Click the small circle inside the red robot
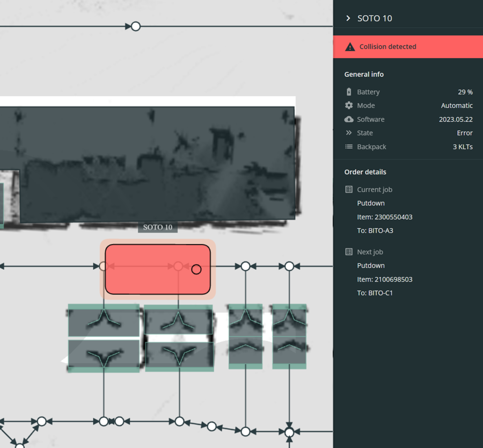This screenshot has width=483, height=448. click(196, 269)
